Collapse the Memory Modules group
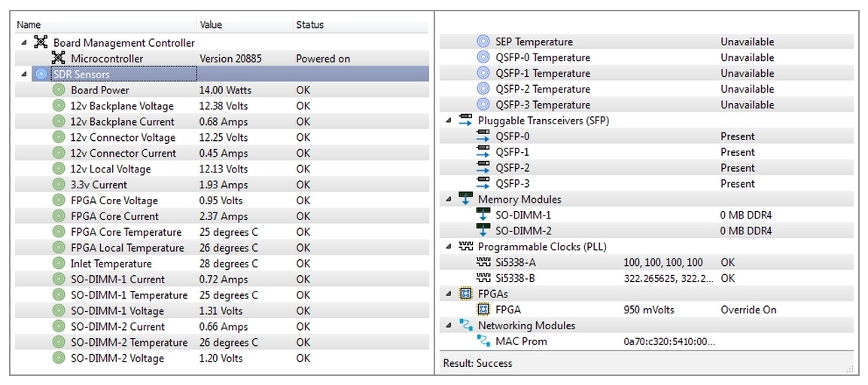Screen dimensions: 868x385 pos(449,200)
